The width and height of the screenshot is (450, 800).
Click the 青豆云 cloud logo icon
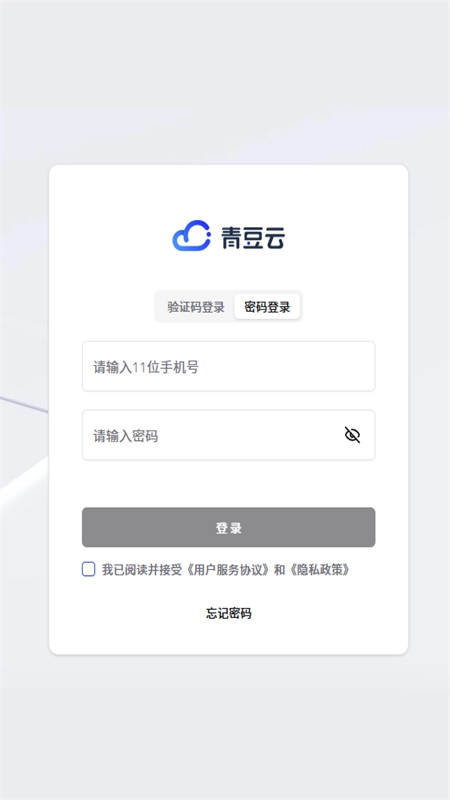(x=191, y=236)
